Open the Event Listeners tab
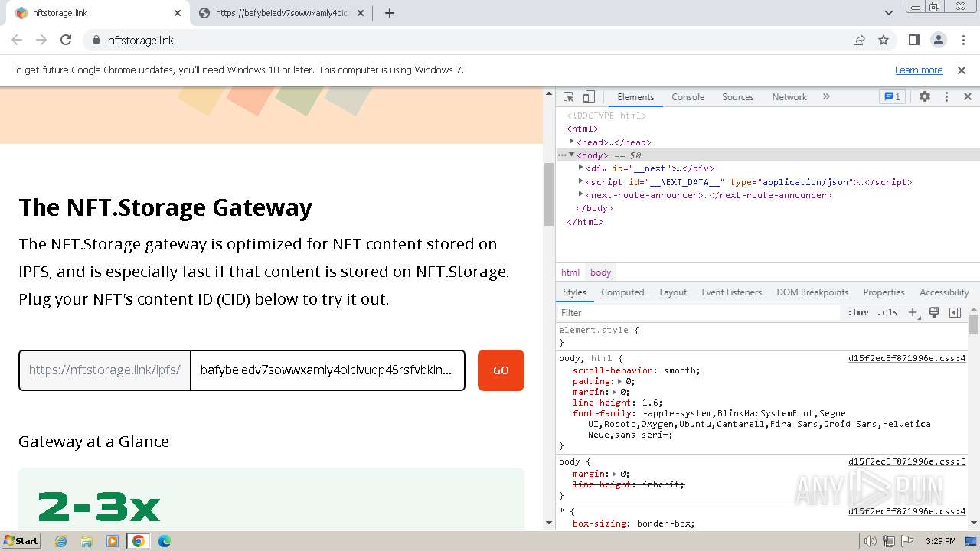The image size is (980, 551). 731,292
